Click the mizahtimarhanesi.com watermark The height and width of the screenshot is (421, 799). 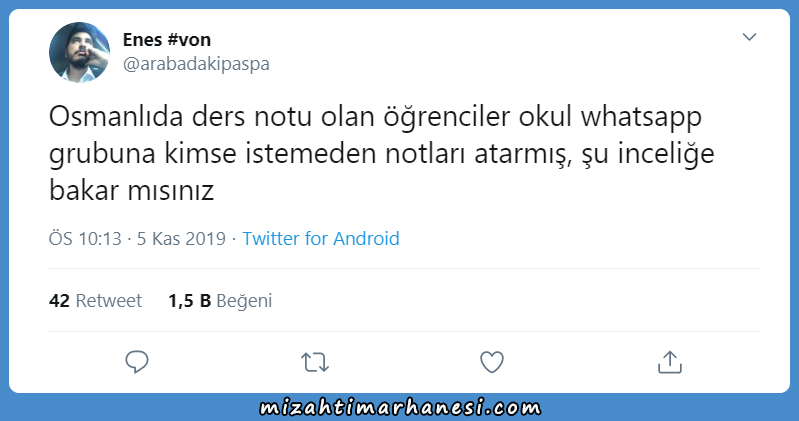coord(400,408)
